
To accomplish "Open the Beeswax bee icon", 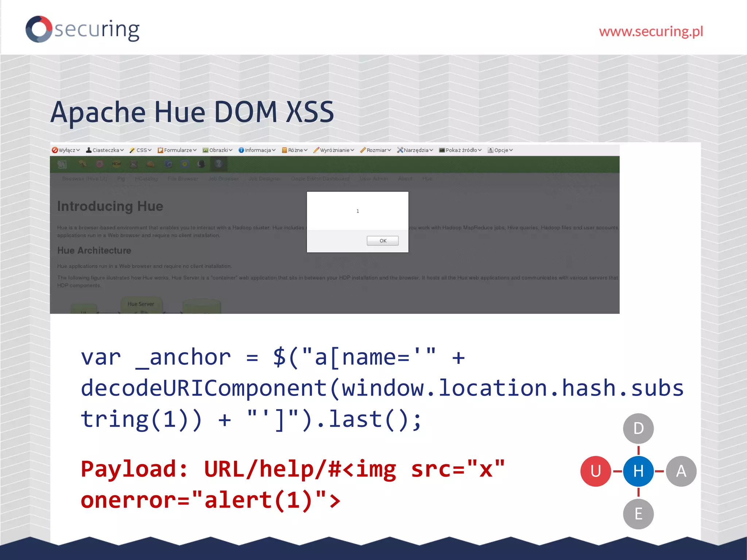I will pos(83,164).
